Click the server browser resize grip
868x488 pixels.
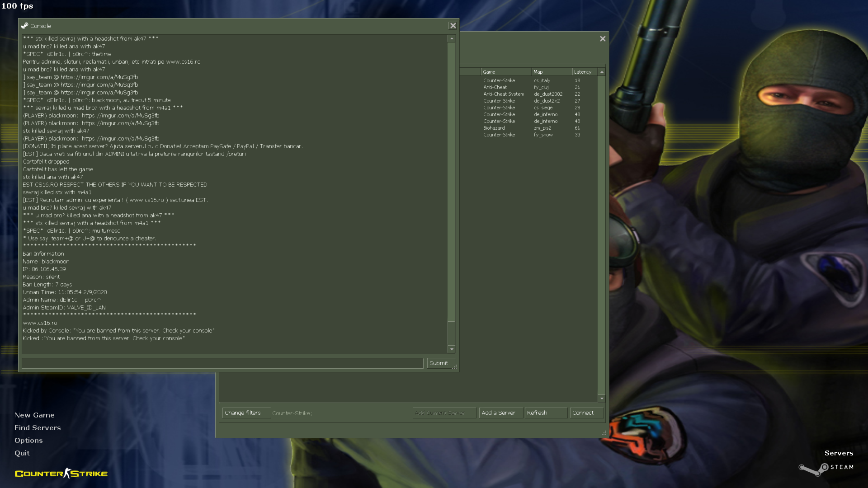(604, 433)
